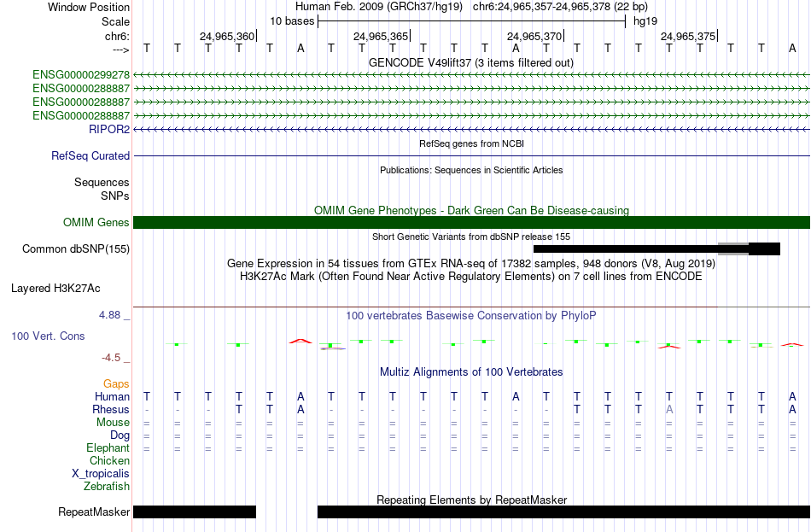Click the RefSeq Curated intron line
The image size is (811, 532).
(x=472, y=155)
